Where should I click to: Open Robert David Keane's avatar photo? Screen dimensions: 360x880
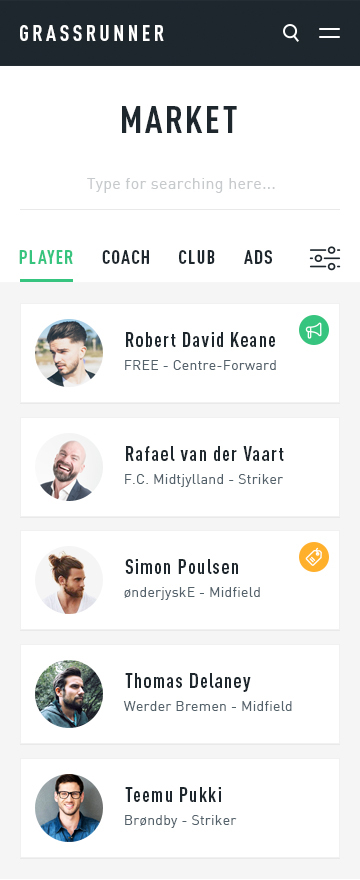[x=69, y=353]
